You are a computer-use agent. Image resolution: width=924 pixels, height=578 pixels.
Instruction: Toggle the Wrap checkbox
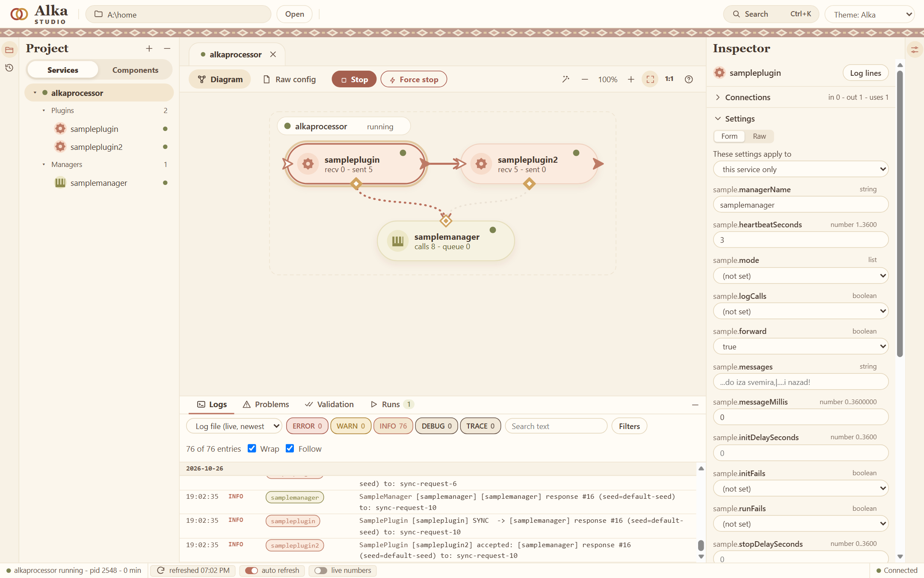click(x=252, y=448)
